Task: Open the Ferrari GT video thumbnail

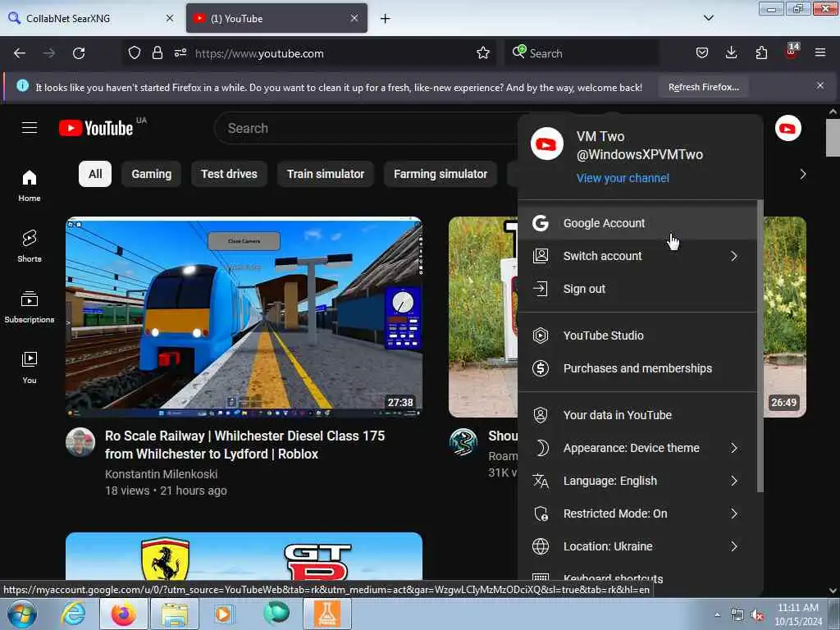Action: coord(244,557)
